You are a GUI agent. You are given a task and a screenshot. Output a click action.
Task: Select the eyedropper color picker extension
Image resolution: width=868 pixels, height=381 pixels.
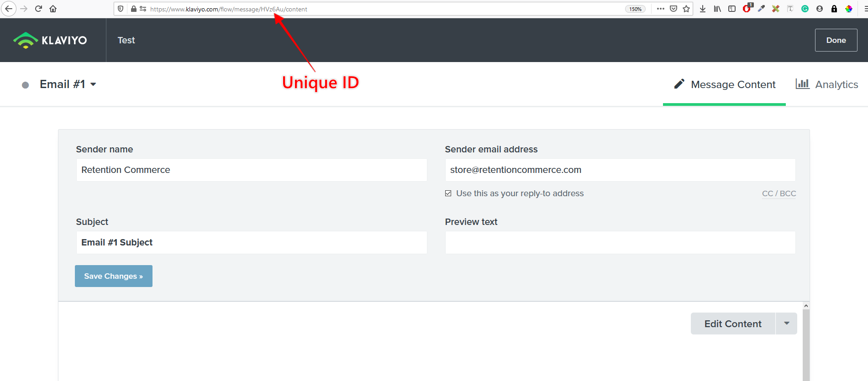click(761, 9)
